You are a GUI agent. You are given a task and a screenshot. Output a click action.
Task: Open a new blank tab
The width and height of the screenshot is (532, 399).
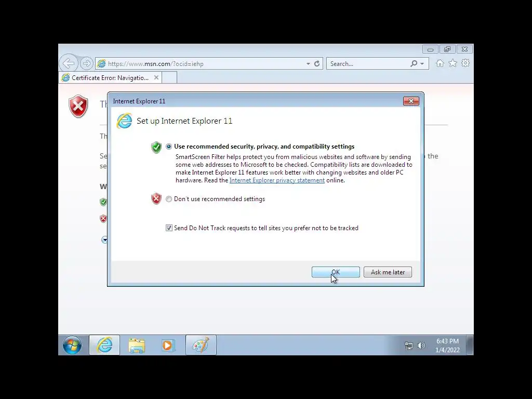[170, 78]
